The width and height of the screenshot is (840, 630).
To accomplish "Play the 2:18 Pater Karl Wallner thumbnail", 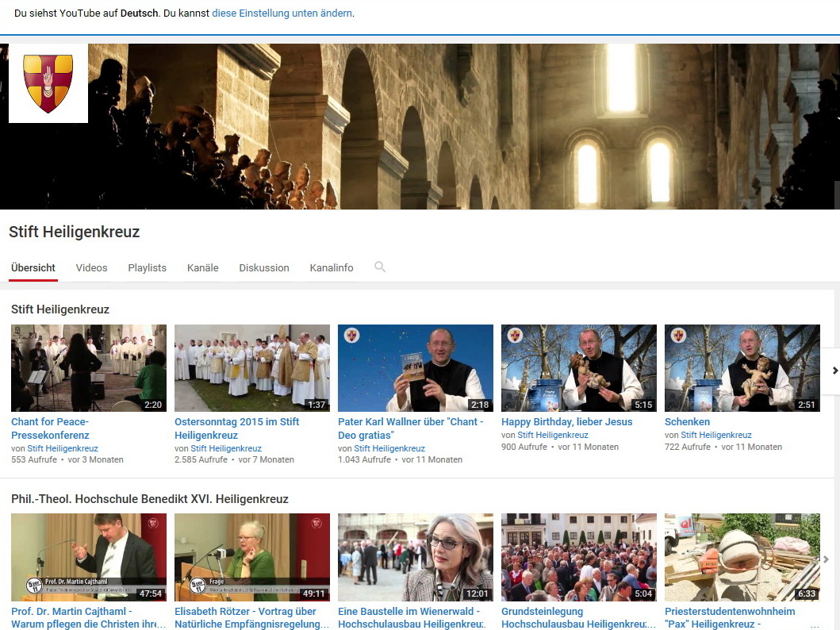I will [416, 368].
